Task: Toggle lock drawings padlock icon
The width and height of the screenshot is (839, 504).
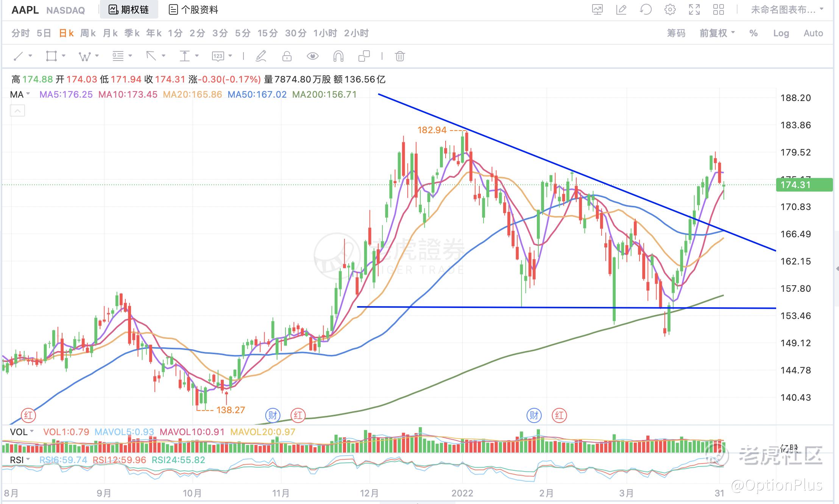Action: click(287, 56)
